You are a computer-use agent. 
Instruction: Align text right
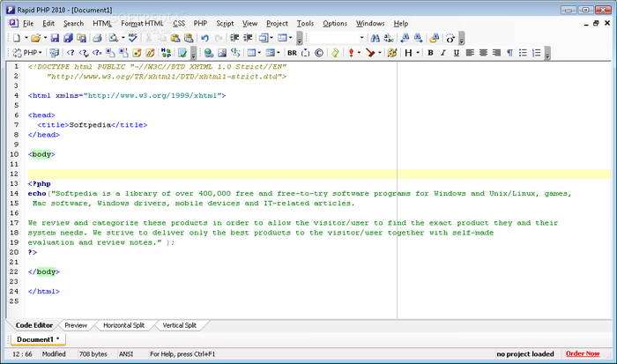tap(496, 53)
